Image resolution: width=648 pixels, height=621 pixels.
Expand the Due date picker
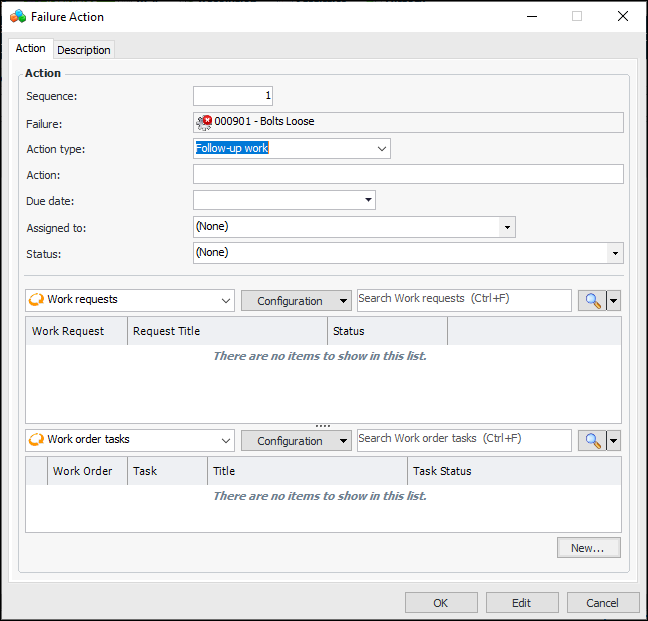[x=368, y=200]
